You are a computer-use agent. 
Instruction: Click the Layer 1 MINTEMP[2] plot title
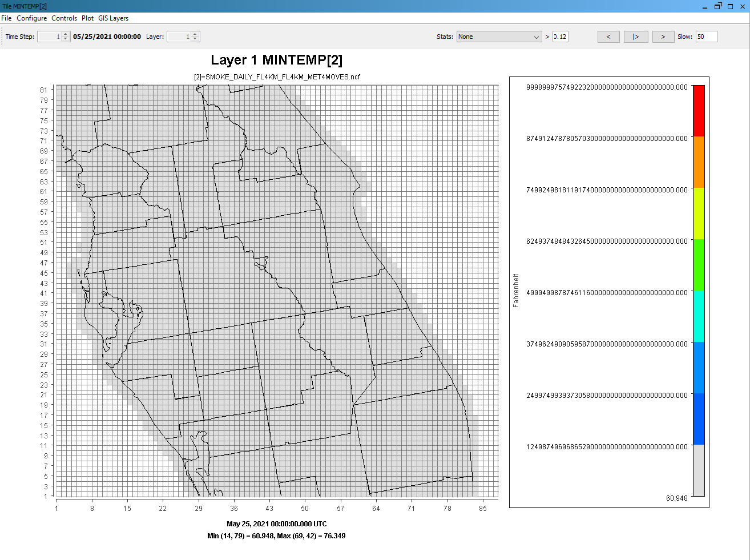point(276,60)
